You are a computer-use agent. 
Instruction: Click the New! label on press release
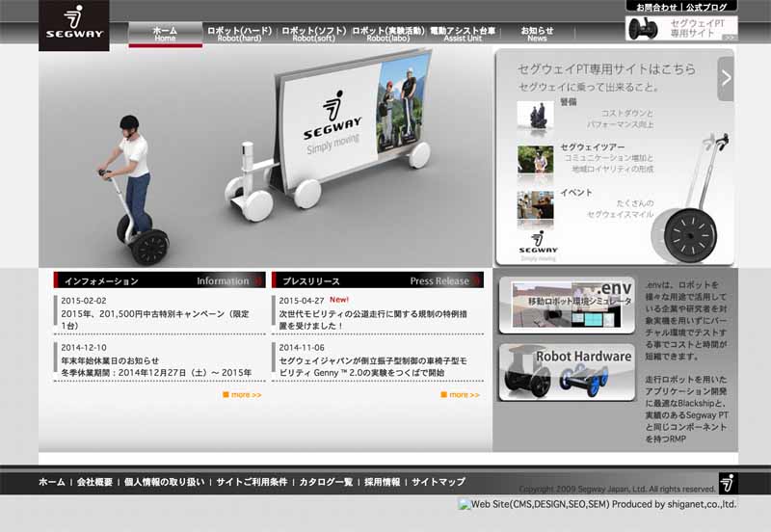point(339,300)
